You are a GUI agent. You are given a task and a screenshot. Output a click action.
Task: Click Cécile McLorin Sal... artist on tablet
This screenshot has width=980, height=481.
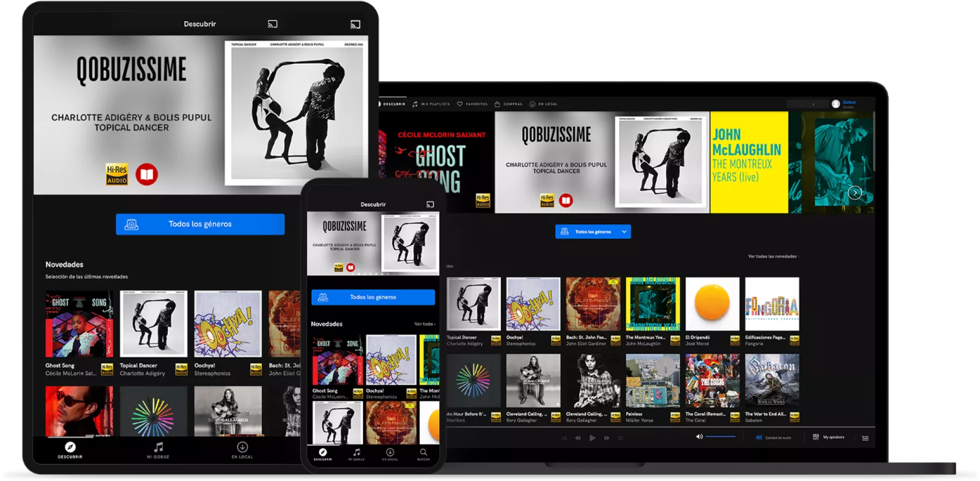pos(71,373)
